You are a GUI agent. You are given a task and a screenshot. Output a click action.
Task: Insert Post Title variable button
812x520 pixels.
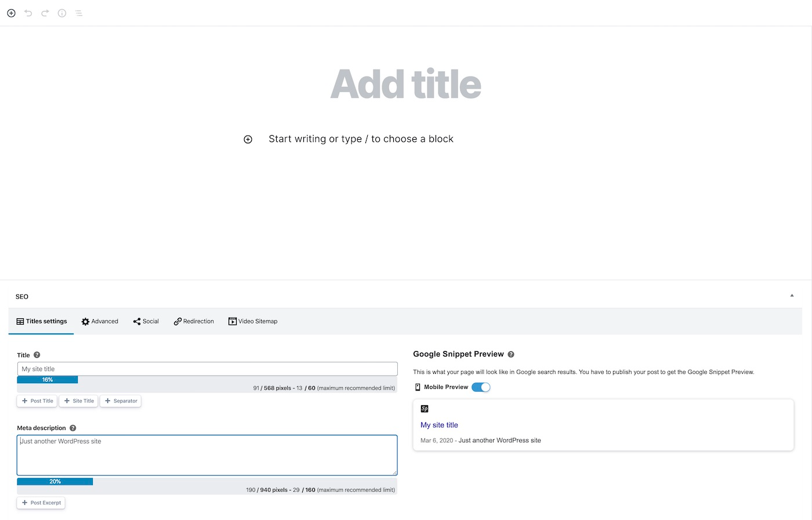pos(37,401)
